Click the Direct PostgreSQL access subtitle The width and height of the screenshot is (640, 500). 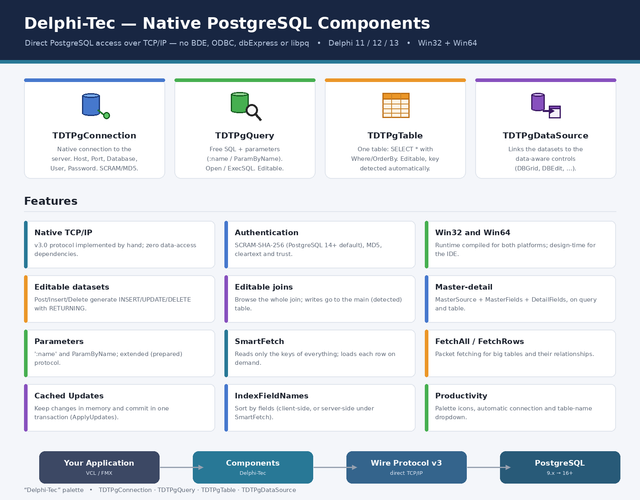click(167, 43)
